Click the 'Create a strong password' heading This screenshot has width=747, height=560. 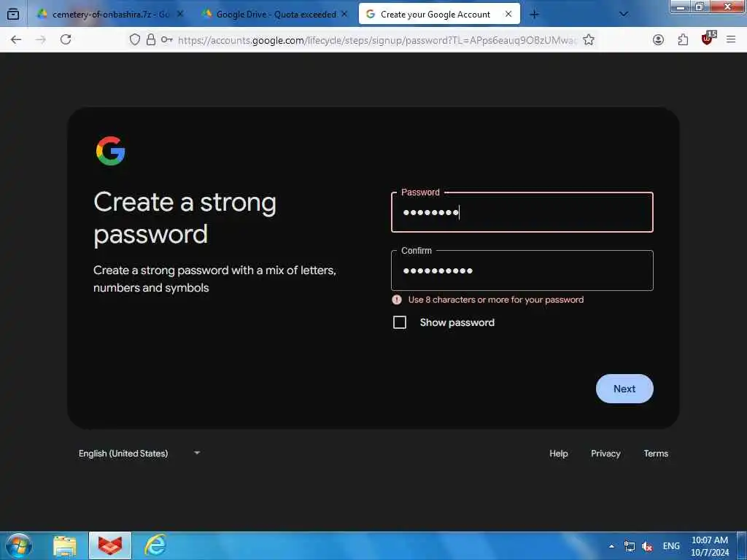(x=185, y=218)
